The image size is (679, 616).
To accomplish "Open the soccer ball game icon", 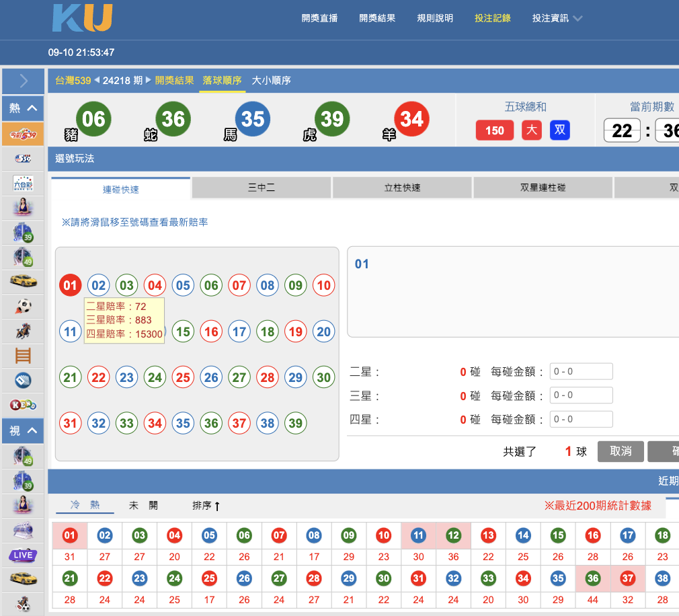I will click(23, 306).
